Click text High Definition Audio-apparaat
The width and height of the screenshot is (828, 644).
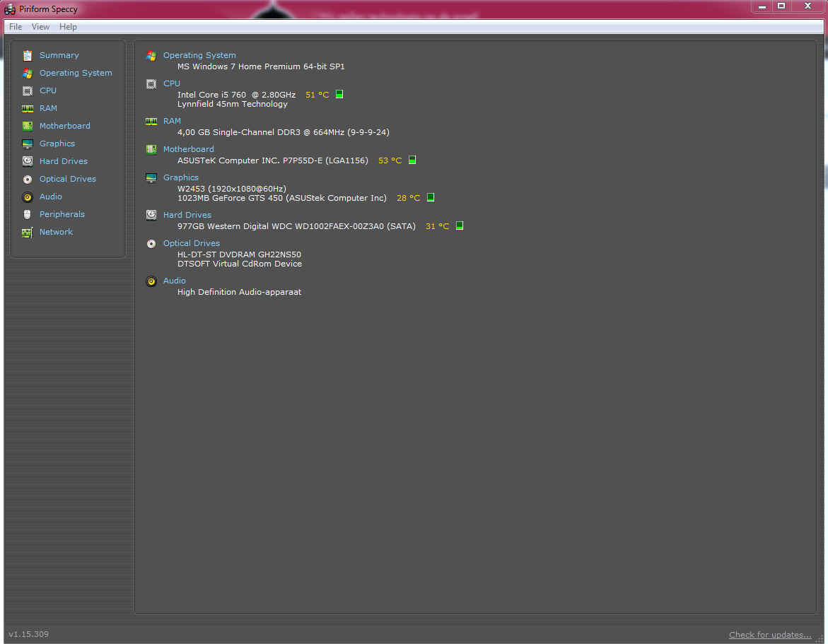pos(240,292)
